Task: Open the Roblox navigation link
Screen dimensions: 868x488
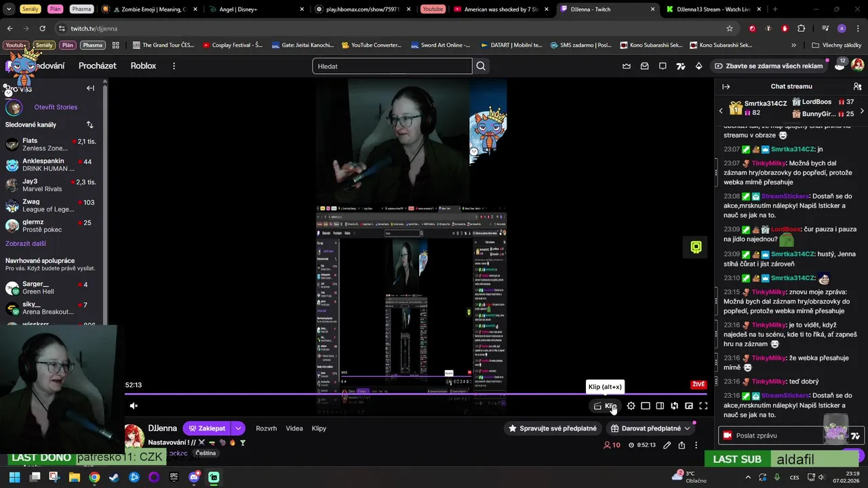Action: click(143, 66)
